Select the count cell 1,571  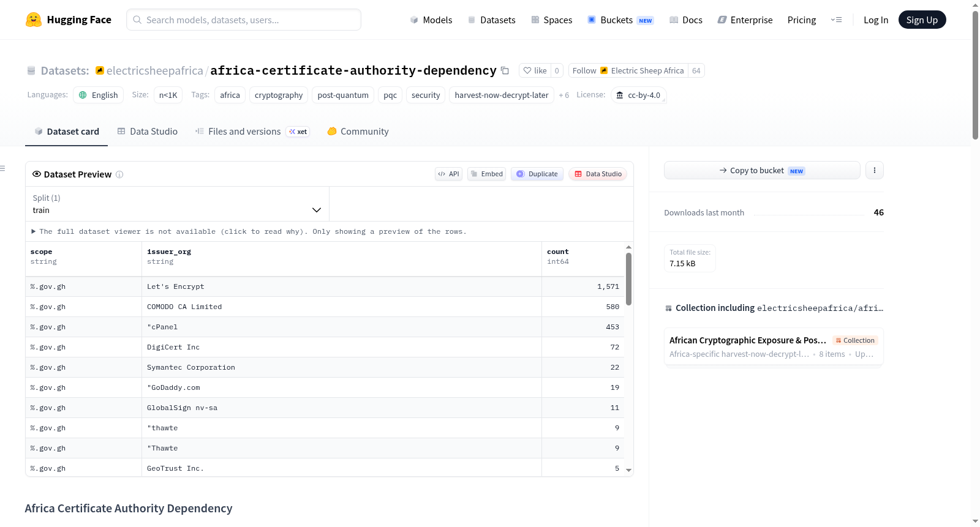point(583,286)
